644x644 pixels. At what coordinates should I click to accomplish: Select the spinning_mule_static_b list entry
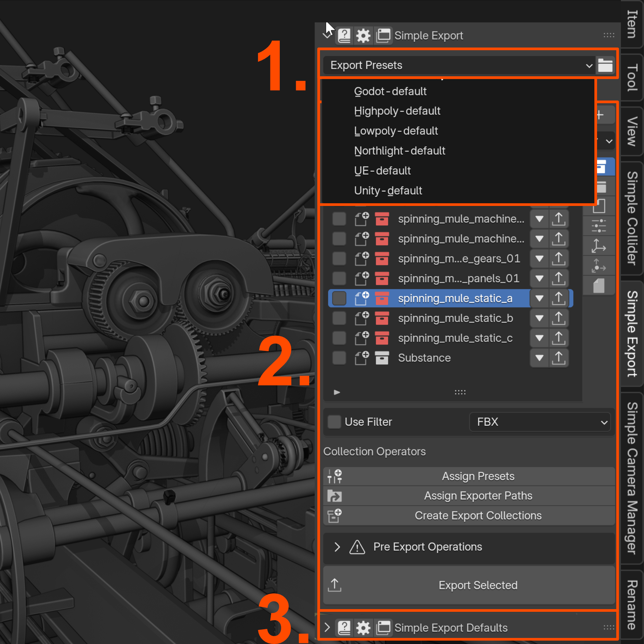pyautogui.click(x=455, y=318)
